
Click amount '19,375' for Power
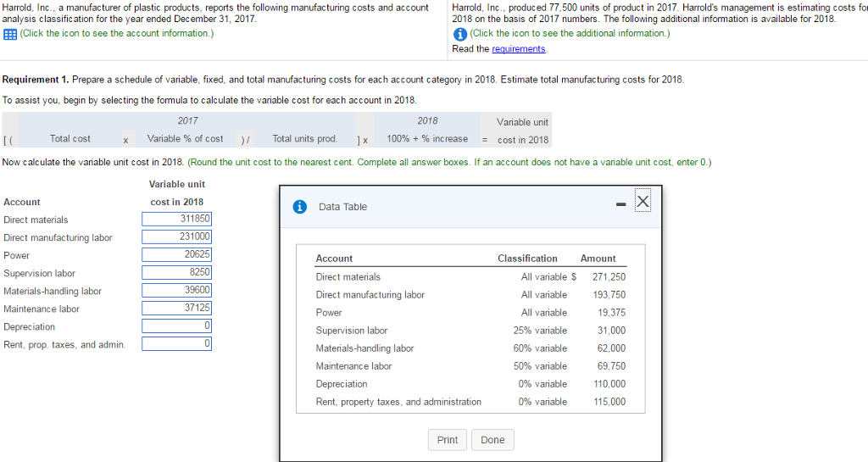point(612,313)
